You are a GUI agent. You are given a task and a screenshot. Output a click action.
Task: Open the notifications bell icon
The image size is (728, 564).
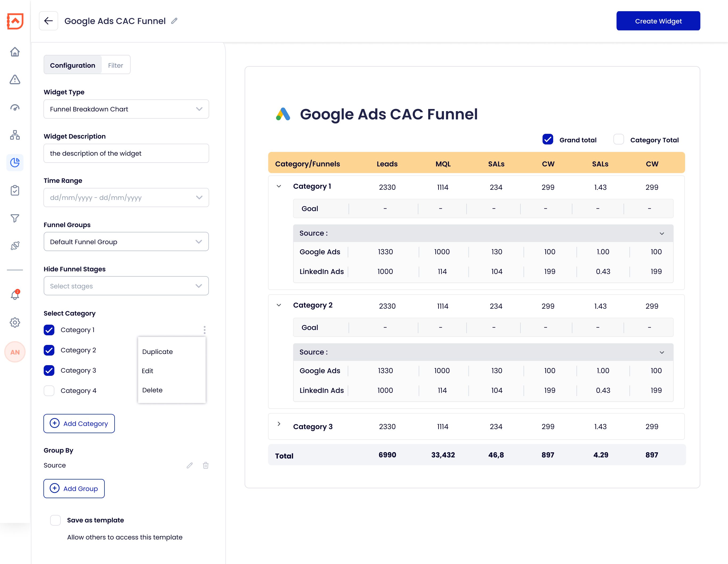[15, 295]
